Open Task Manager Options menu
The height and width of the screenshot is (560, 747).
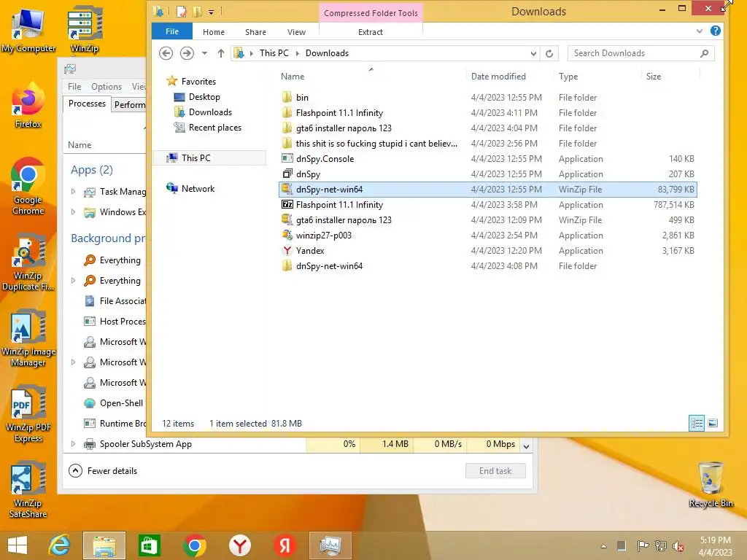coord(107,87)
